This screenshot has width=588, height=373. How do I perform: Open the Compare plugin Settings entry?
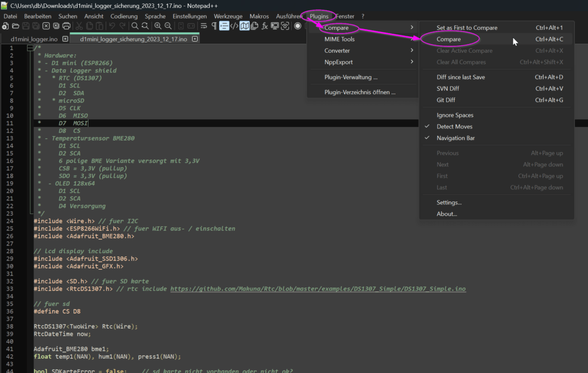[497, 203]
